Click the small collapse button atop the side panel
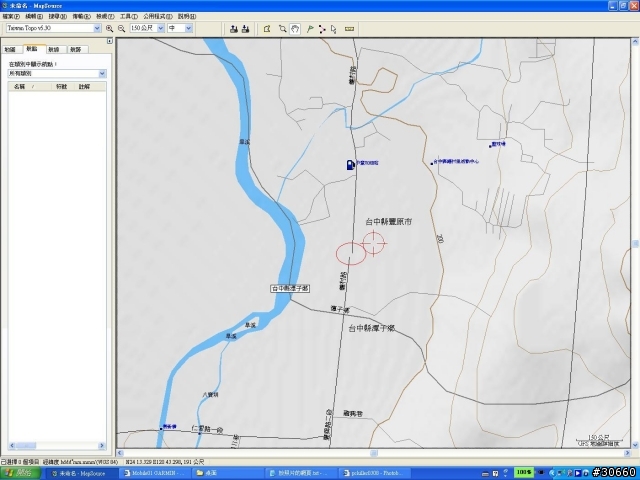Viewport: 640px width, 480px height. click(x=109, y=41)
